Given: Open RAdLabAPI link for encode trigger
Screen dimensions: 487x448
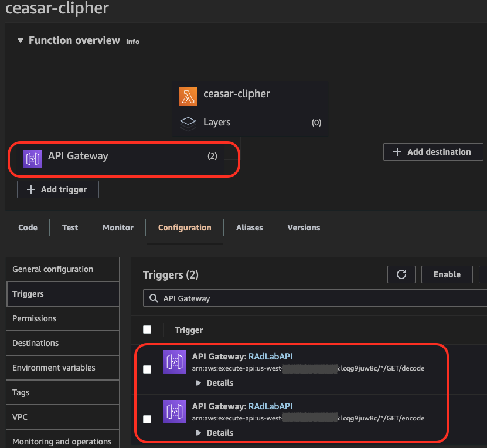Looking at the screenshot, I should click(x=270, y=406).
